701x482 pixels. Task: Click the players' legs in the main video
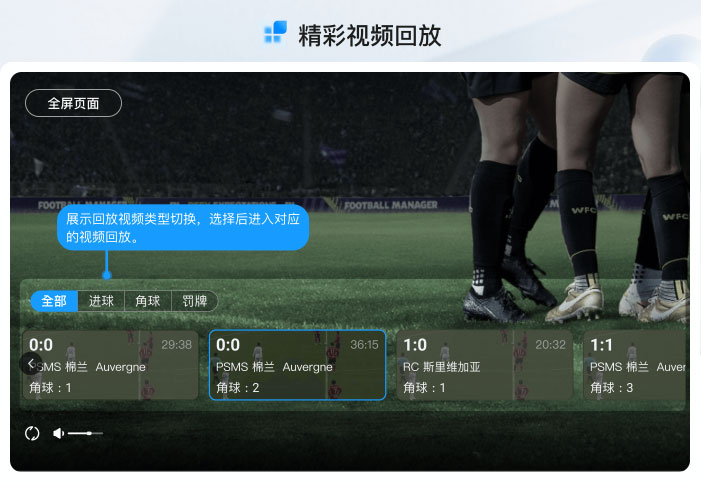577,197
